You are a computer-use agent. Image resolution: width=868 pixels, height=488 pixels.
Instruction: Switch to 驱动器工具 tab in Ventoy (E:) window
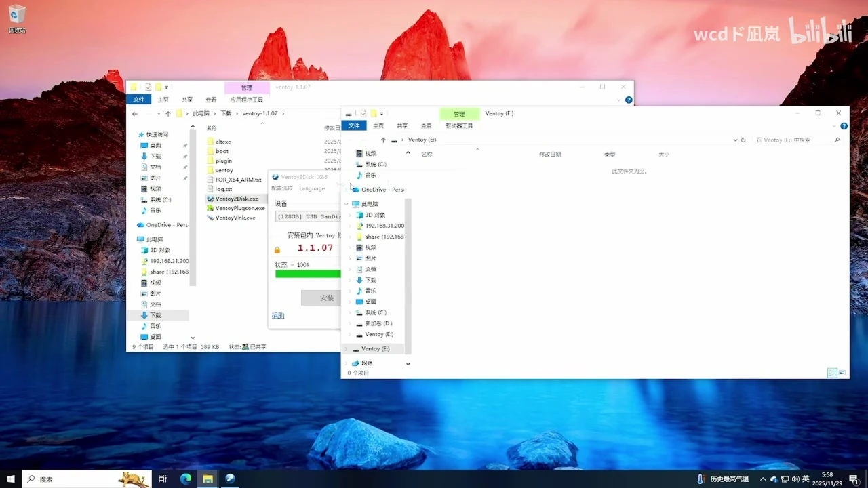coord(459,125)
